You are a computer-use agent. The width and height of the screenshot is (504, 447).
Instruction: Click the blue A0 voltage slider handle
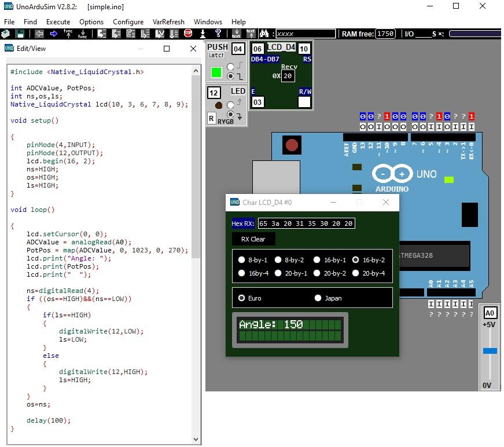[x=490, y=351]
